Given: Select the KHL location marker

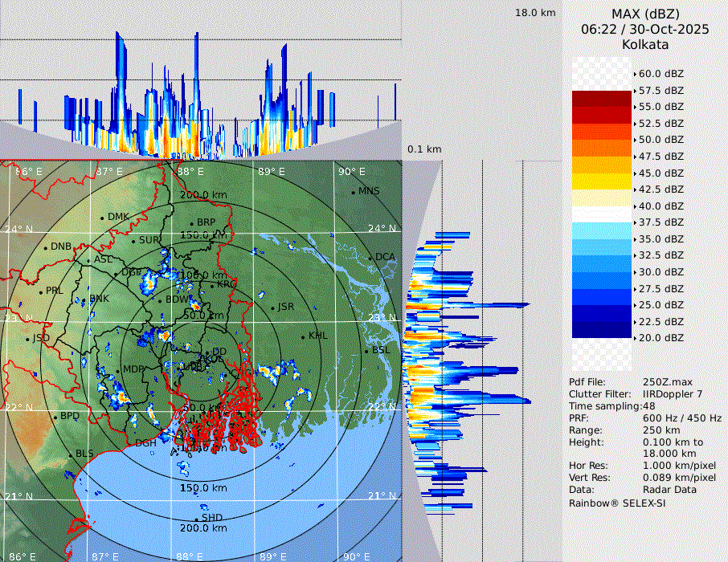Looking at the screenshot, I should (x=303, y=336).
